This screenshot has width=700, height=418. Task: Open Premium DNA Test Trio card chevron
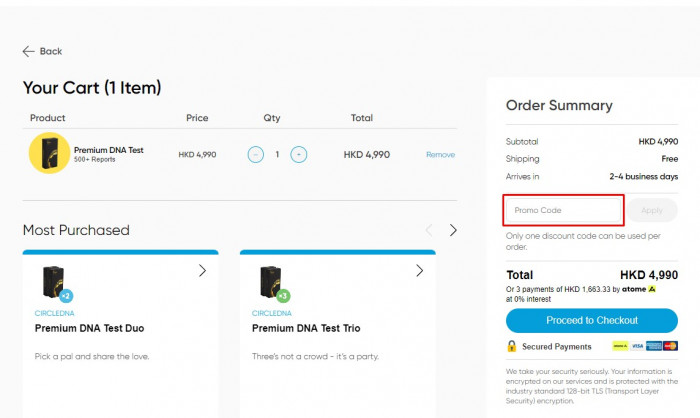419,270
